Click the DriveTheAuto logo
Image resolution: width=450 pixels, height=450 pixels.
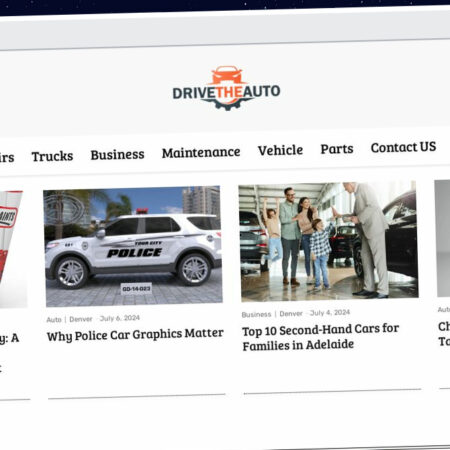[226, 88]
